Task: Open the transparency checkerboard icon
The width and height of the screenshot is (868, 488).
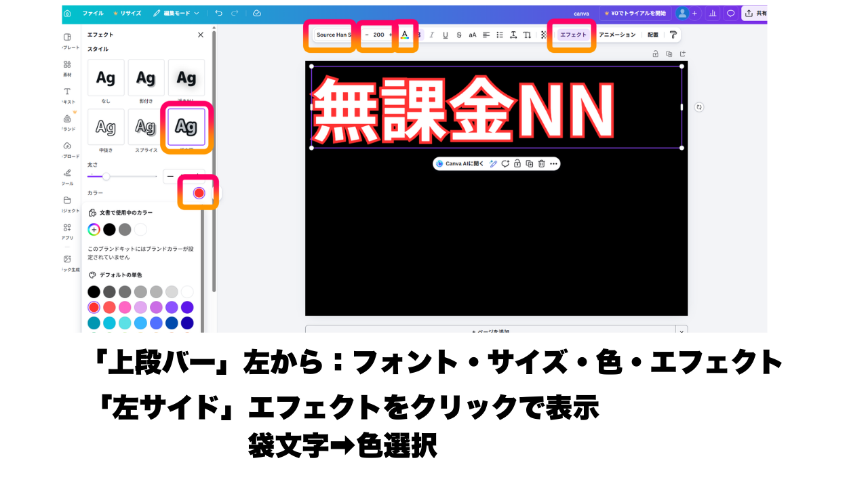Action: 544,35
